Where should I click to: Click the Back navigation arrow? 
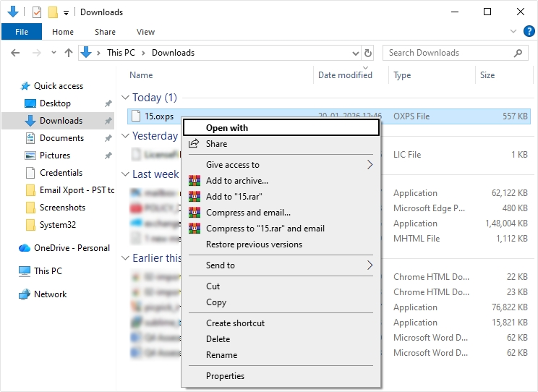(15, 53)
